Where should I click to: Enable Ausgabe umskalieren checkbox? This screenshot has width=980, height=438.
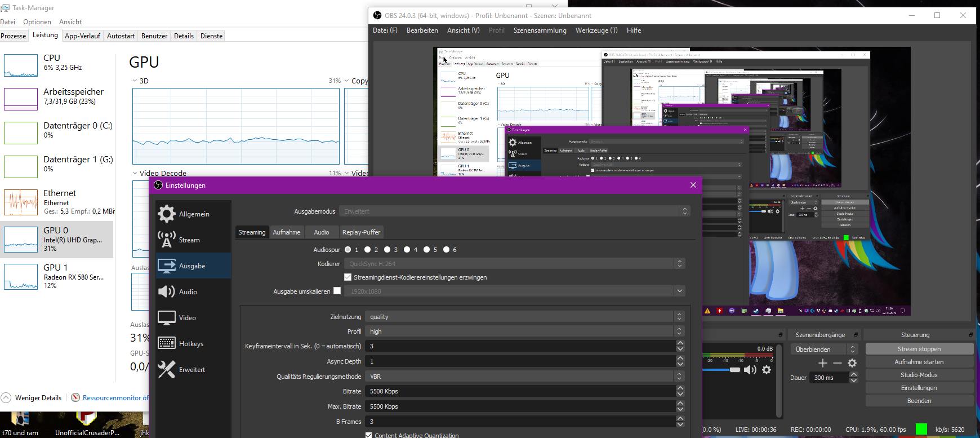tap(337, 291)
